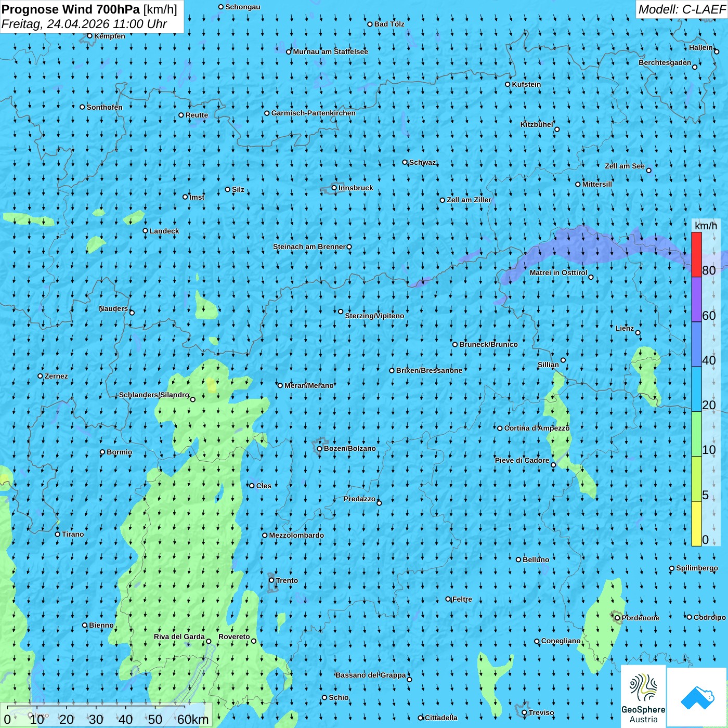Click the 'Predazzo' label
The image size is (728, 728).
point(359,499)
